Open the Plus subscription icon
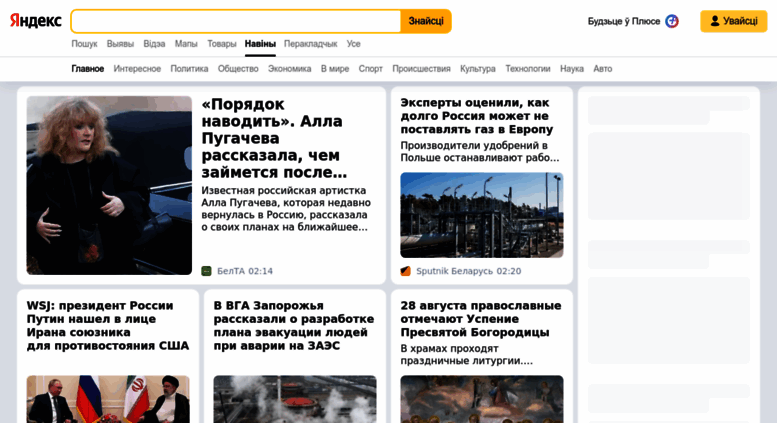This screenshot has width=777, height=423. (671, 21)
